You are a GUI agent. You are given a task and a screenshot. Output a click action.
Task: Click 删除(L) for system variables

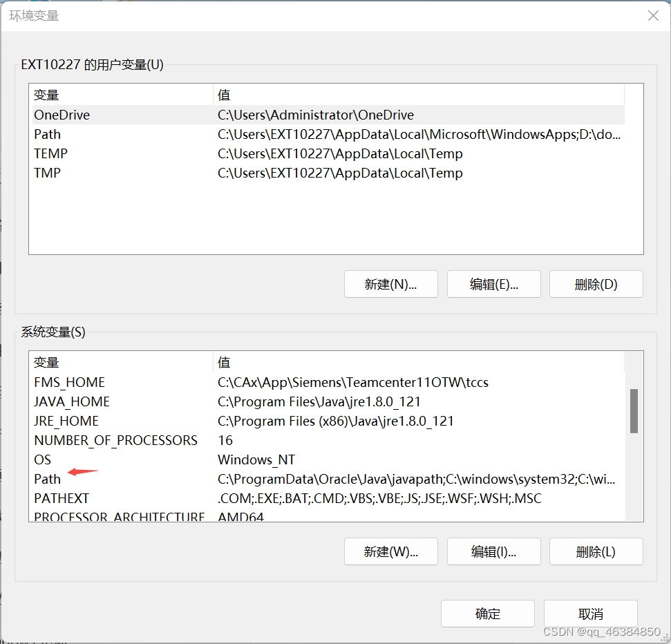[596, 551]
